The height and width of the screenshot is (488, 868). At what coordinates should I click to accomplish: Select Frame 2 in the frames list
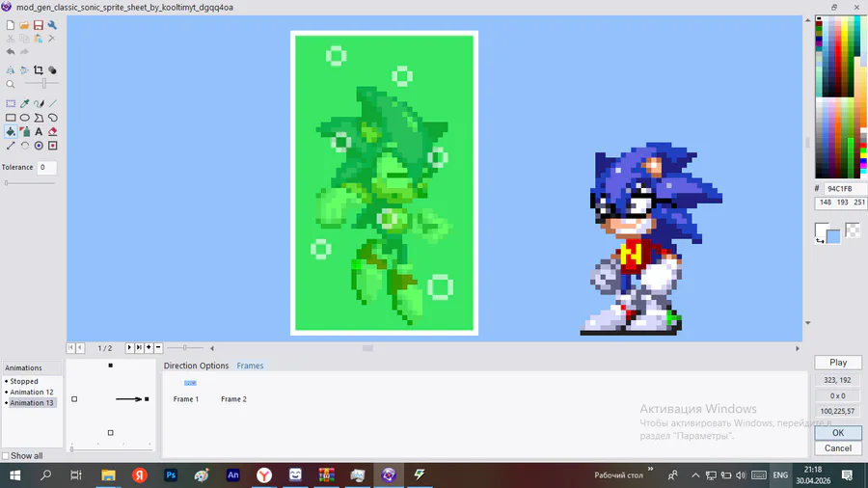click(233, 399)
